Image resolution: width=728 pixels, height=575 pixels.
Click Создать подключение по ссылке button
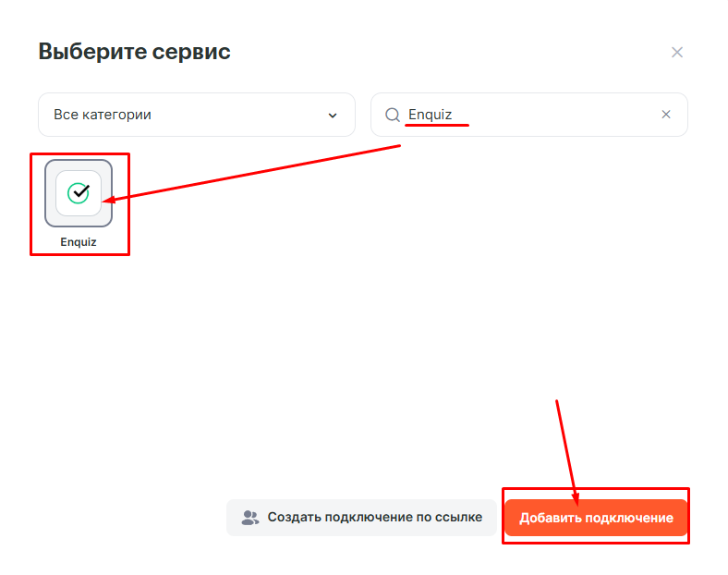(361, 518)
